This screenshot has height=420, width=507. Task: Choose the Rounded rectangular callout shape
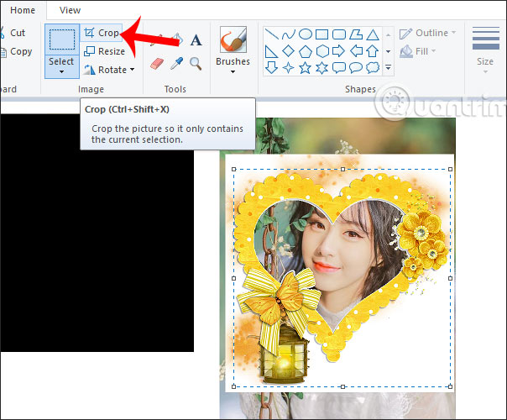click(x=339, y=68)
